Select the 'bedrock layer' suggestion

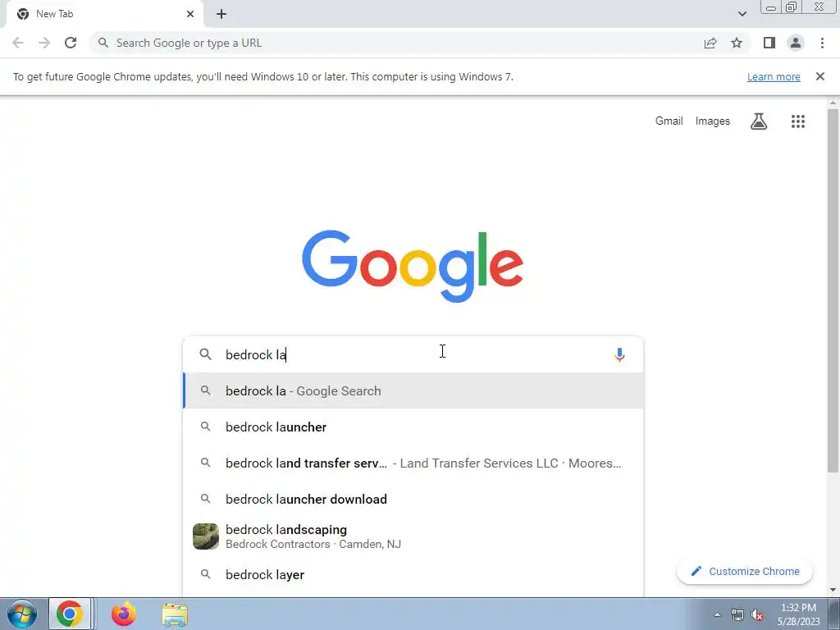[413, 575]
